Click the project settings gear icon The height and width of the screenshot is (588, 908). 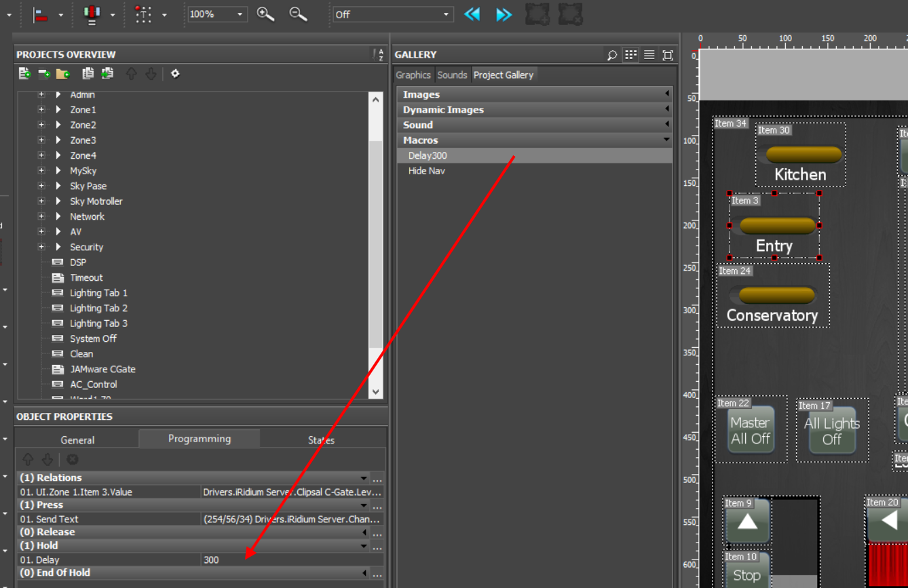pyautogui.click(x=175, y=74)
